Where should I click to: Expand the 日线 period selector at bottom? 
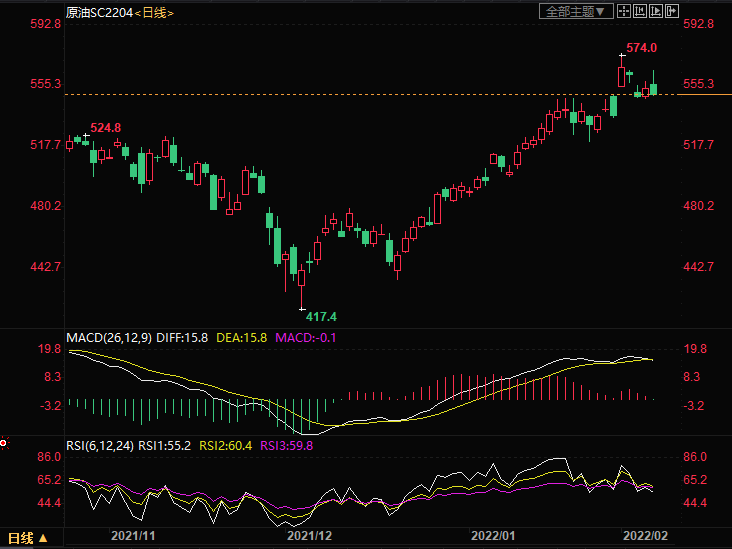click(x=25, y=539)
